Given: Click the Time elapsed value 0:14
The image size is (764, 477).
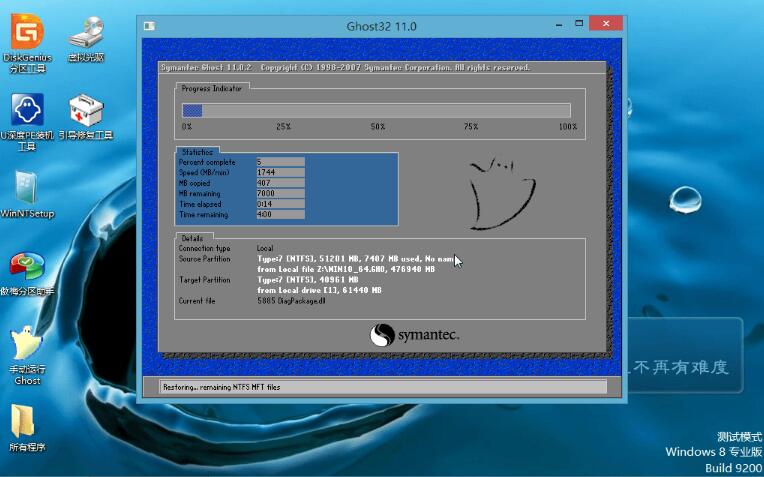Looking at the screenshot, I should point(281,204).
